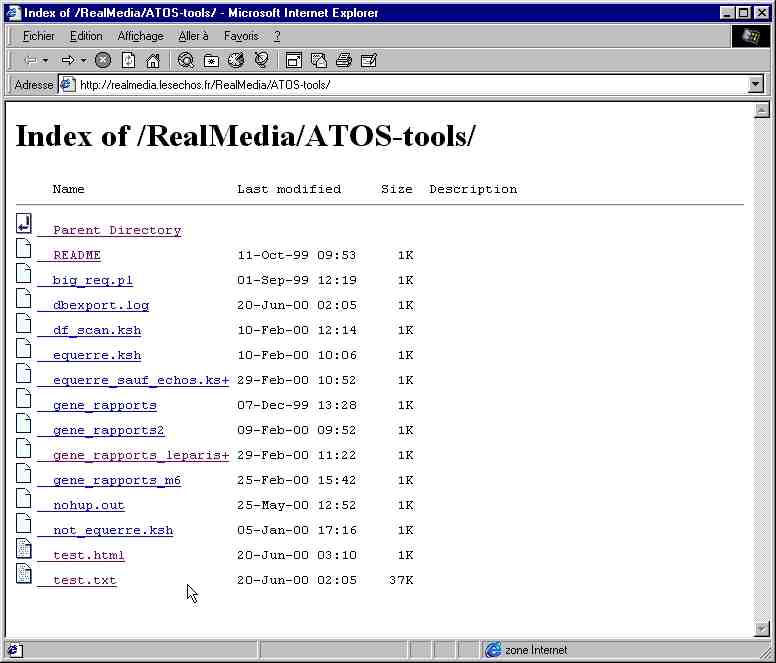Screen dimensions: 776x663
Task: Click the Edit page toolbar icon
Action: (x=369, y=60)
